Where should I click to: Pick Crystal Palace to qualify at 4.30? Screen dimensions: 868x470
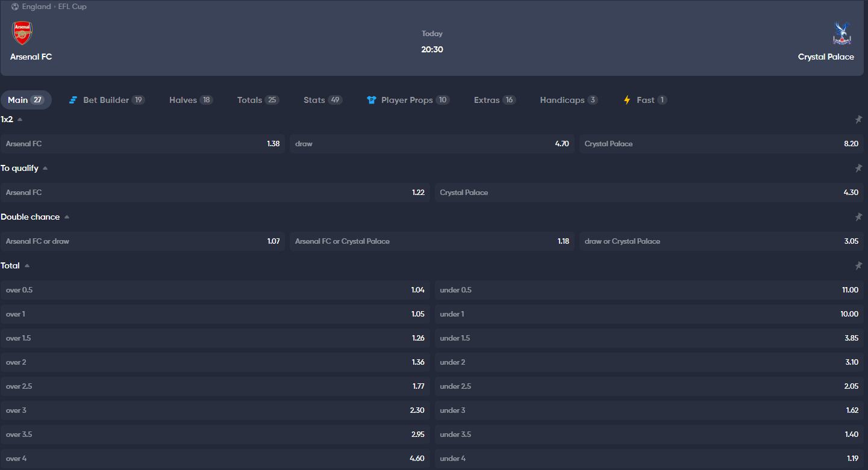pos(649,193)
